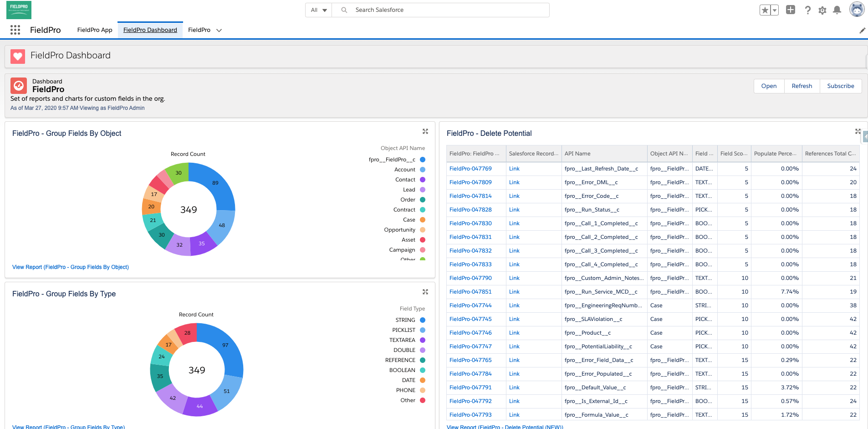This screenshot has width=868, height=429.
Task: Open View Report Group Fields By Object
Action: 71,267
